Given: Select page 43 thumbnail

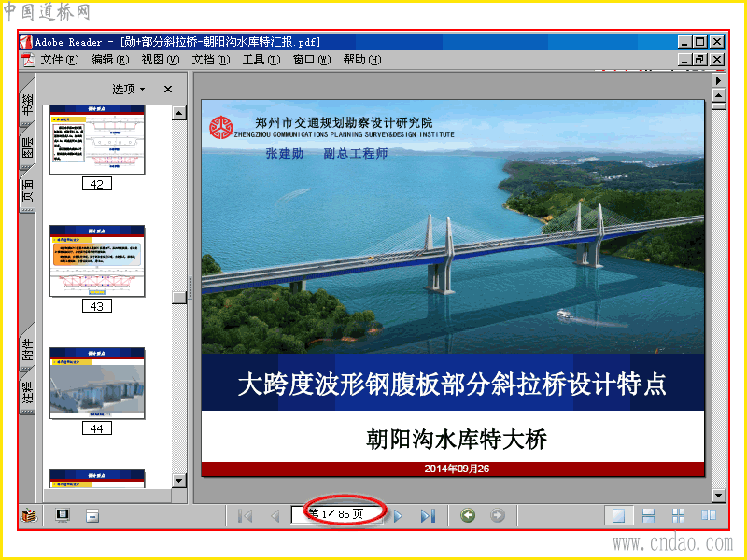Looking at the screenshot, I should click(97, 261).
